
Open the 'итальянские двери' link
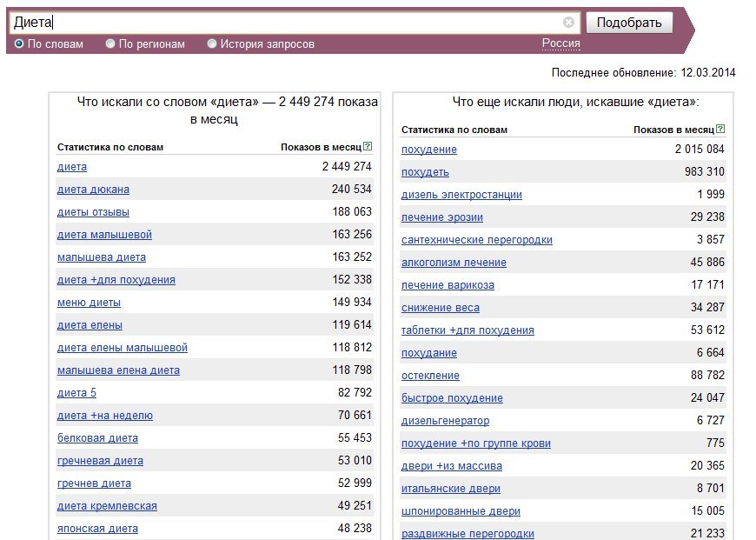pos(450,490)
